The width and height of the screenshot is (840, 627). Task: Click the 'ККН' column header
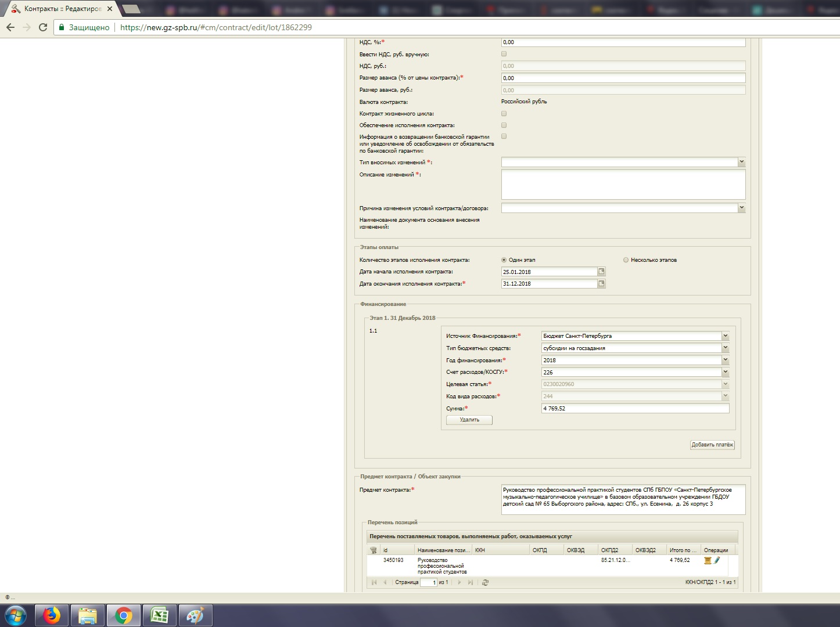[501, 550]
